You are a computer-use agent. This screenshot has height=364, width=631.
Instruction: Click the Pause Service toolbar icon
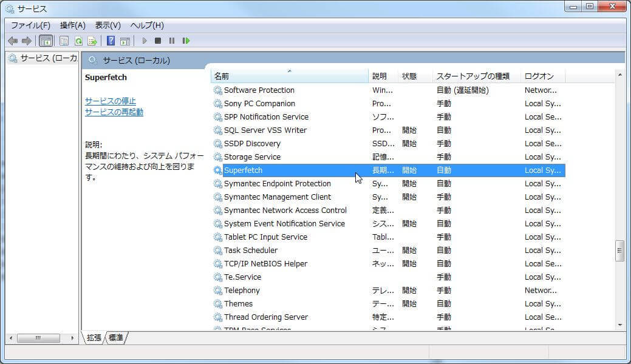click(172, 41)
